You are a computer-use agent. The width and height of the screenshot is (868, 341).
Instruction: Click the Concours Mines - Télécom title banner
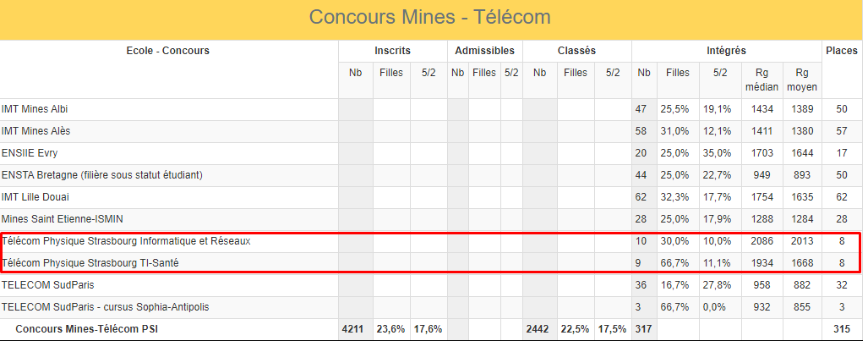pyautogui.click(x=429, y=17)
